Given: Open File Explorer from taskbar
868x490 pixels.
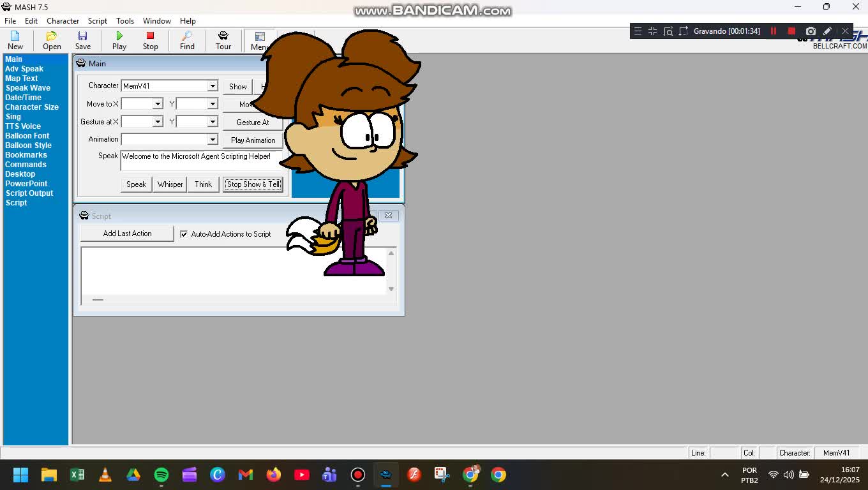Looking at the screenshot, I should pos(49,475).
